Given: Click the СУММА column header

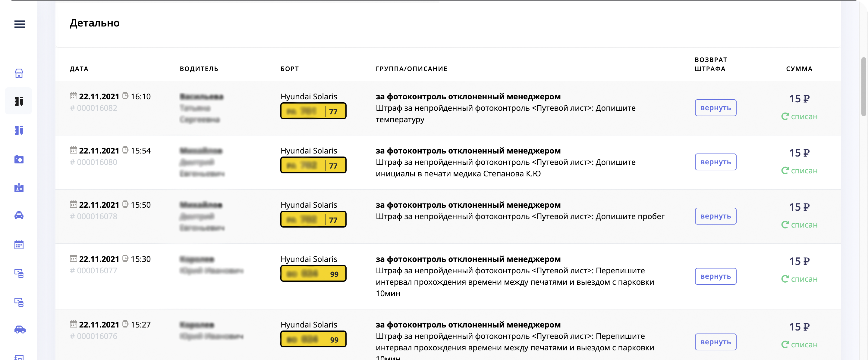Looking at the screenshot, I should (799, 69).
